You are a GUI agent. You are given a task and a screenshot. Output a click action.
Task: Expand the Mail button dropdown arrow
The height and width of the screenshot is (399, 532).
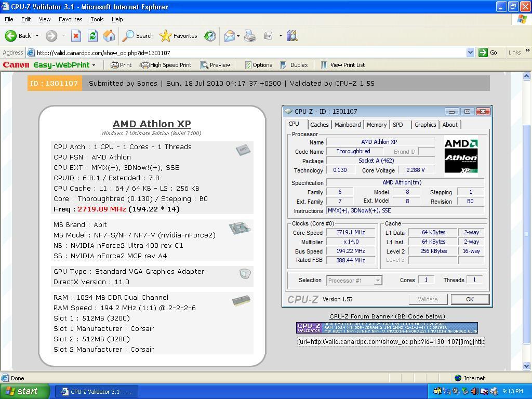238,36
